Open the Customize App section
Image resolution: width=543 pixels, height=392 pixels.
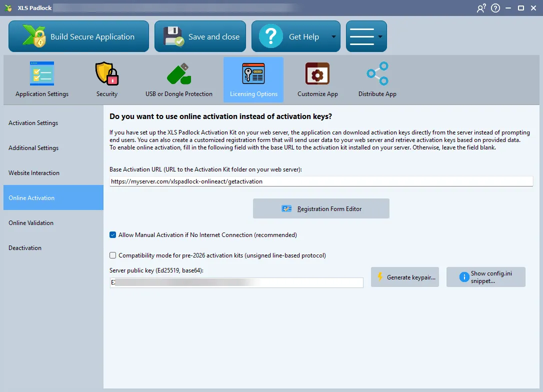317,79
